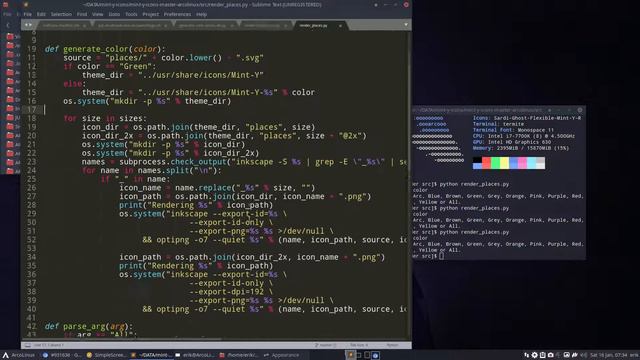The height and width of the screenshot is (360, 640).
Task: Click the 'else:' line in editor
Action: point(75,84)
